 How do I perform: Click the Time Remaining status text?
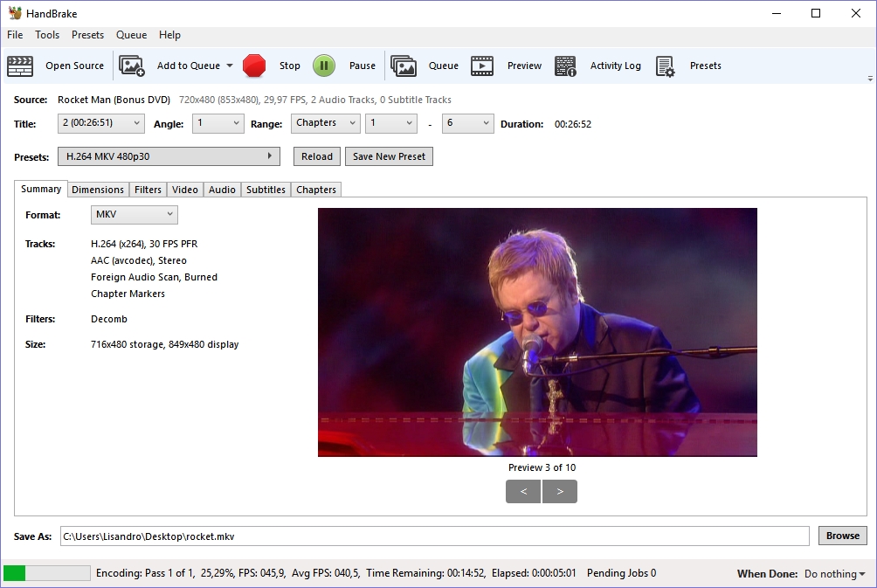[x=425, y=573]
